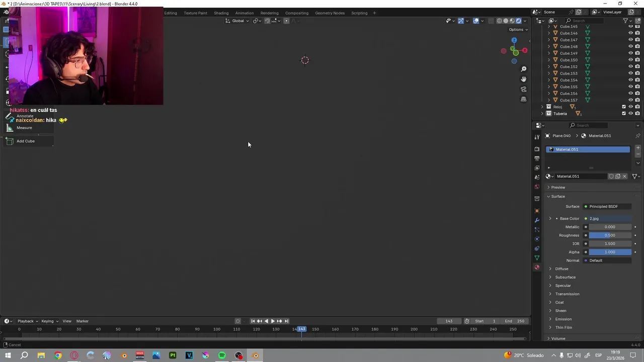Toggle viewport gizmos button
This screenshot has width=644, height=362.
click(x=460, y=21)
